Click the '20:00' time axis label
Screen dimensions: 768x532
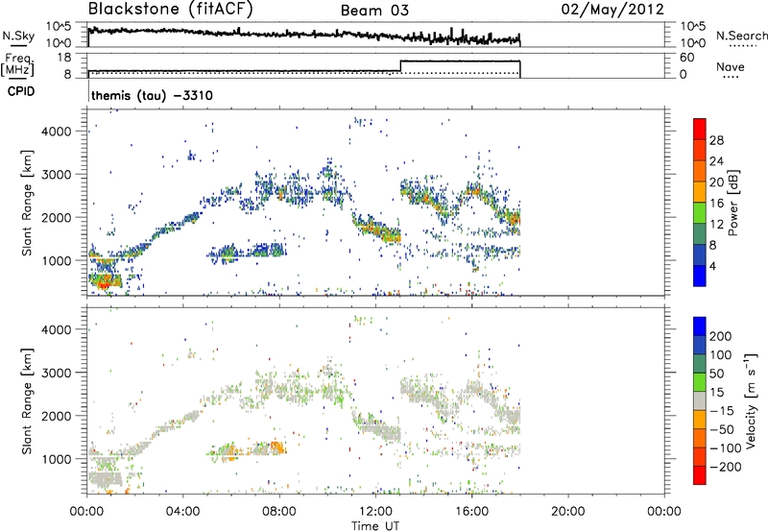click(568, 512)
